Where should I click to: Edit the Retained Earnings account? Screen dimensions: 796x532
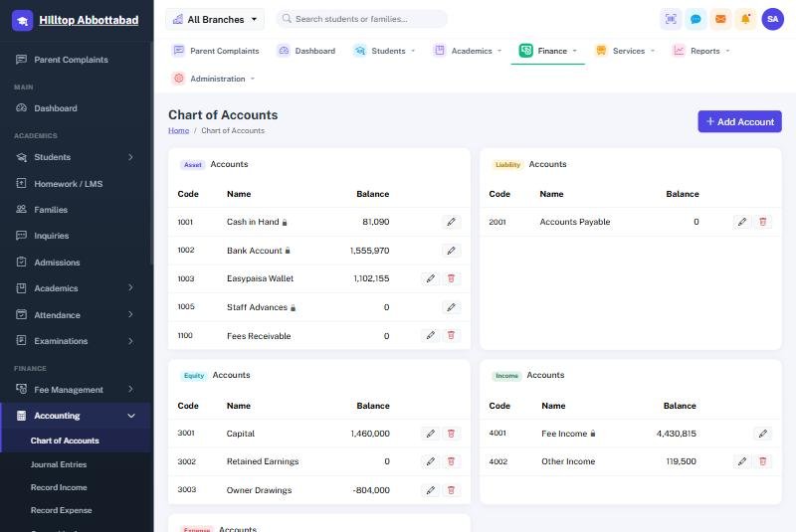pos(431,461)
